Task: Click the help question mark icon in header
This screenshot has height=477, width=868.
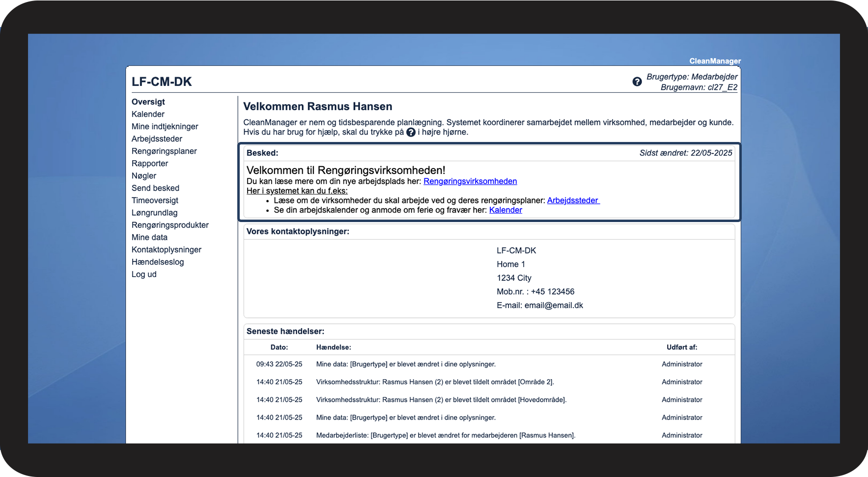Action: pyautogui.click(x=637, y=82)
